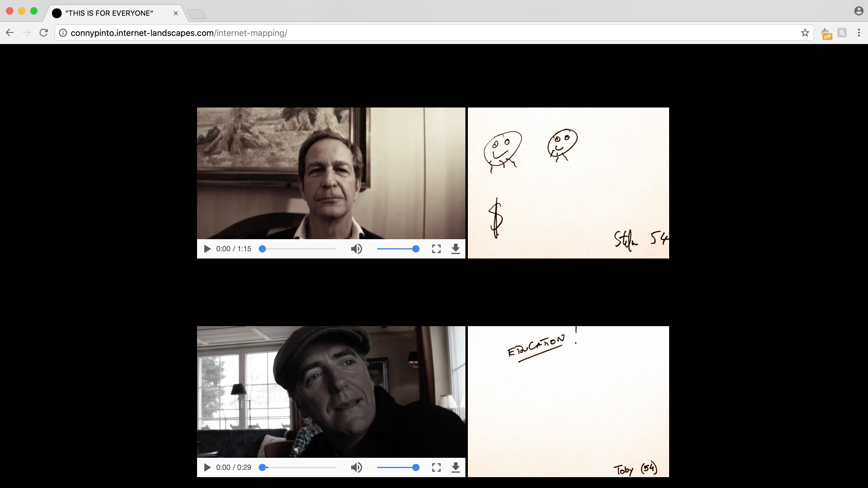Image resolution: width=868 pixels, height=488 pixels.
Task: Select the "THIS IS FOR EVERYONE" tab
Action: tap(109, 13)
